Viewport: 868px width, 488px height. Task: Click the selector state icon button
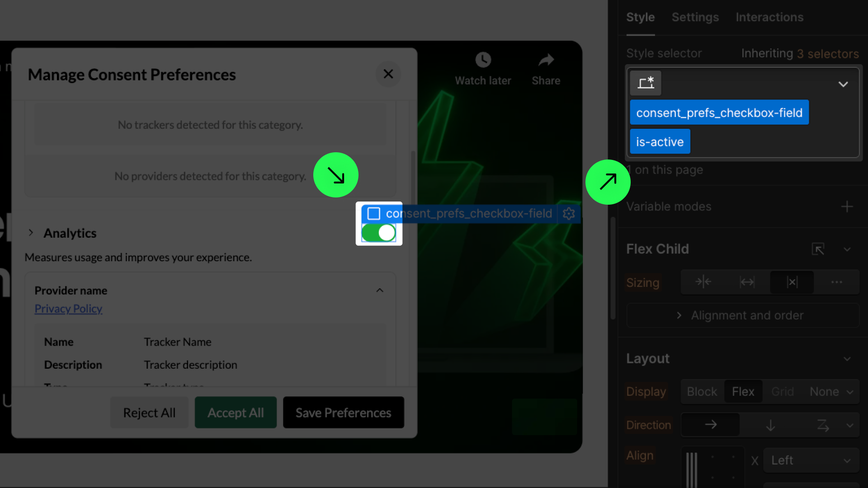pos(646,83)
